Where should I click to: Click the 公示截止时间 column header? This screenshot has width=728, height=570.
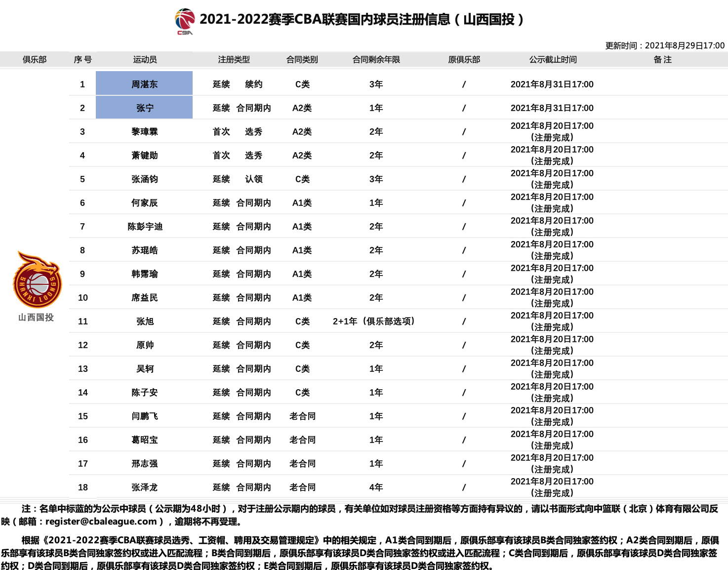[x=553, y=59]
